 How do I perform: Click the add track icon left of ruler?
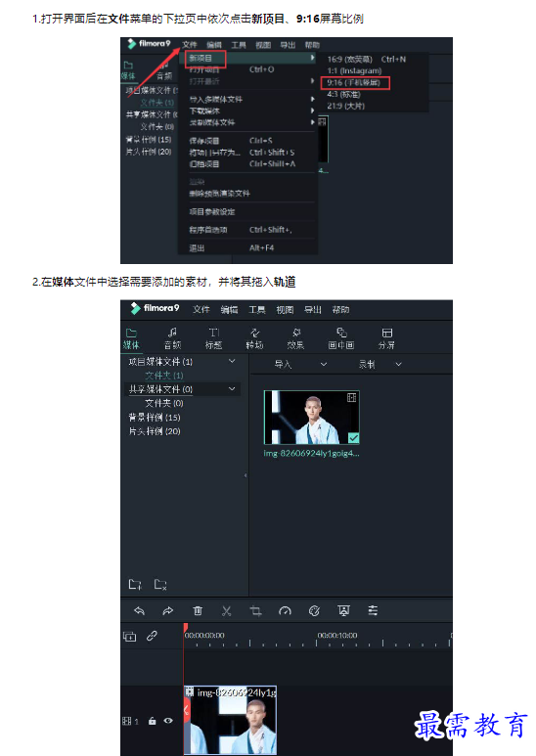(x=130, y=637)
